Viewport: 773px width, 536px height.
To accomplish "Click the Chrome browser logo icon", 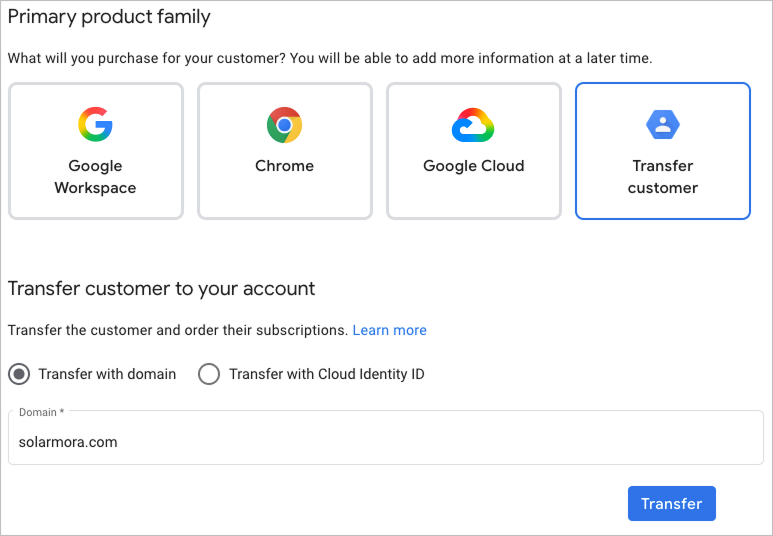I will (284, 125).
